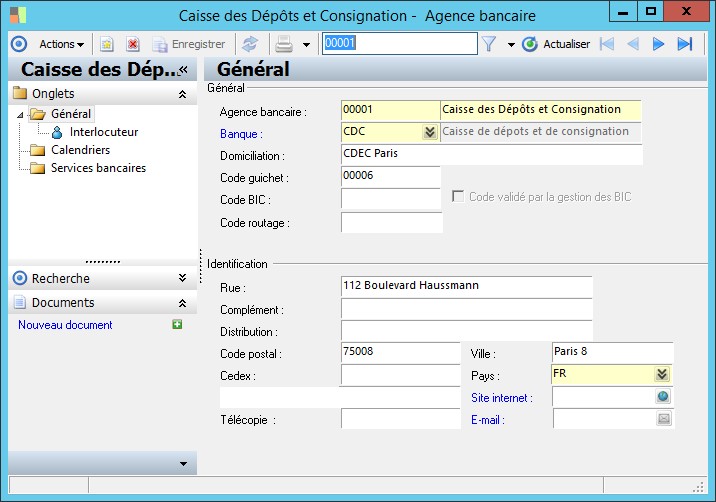Click the Cedex field
Image resolution: width=716 pixels, height=502 pixels.
[x=400, y=375]
